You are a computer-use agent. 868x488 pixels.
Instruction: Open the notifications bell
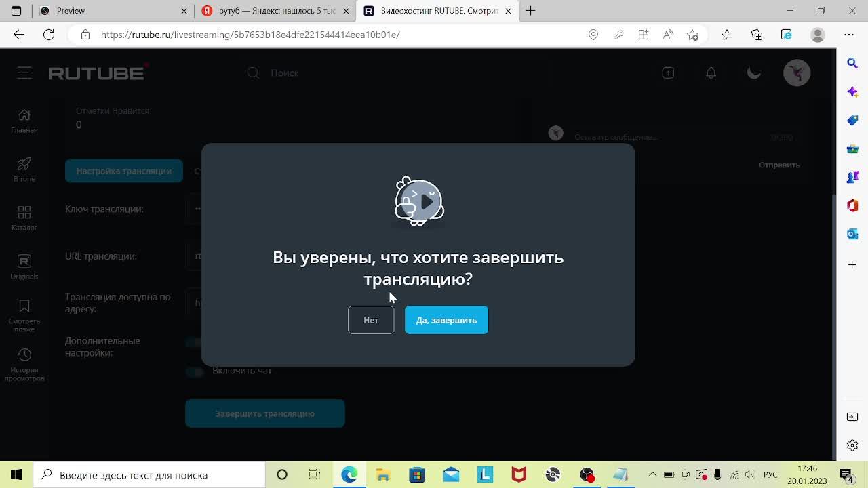tap(711, 73)
